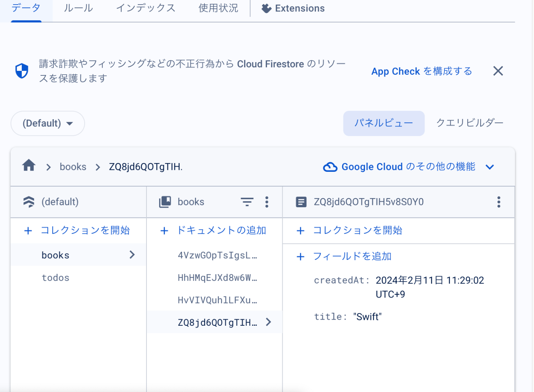This screenshot has height=392, width=534.
Task: Select document HhHMqEJXd8w6W…
Action: point(217,278)
